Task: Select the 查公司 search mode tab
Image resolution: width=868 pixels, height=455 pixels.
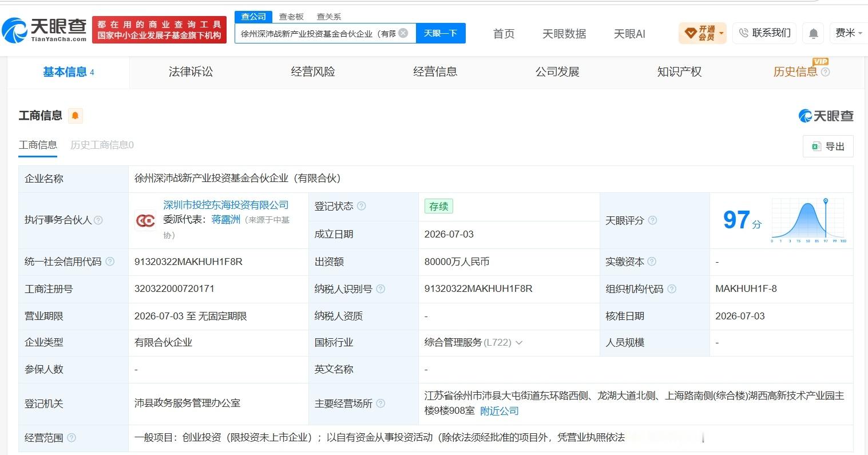Action: [253, 17]
